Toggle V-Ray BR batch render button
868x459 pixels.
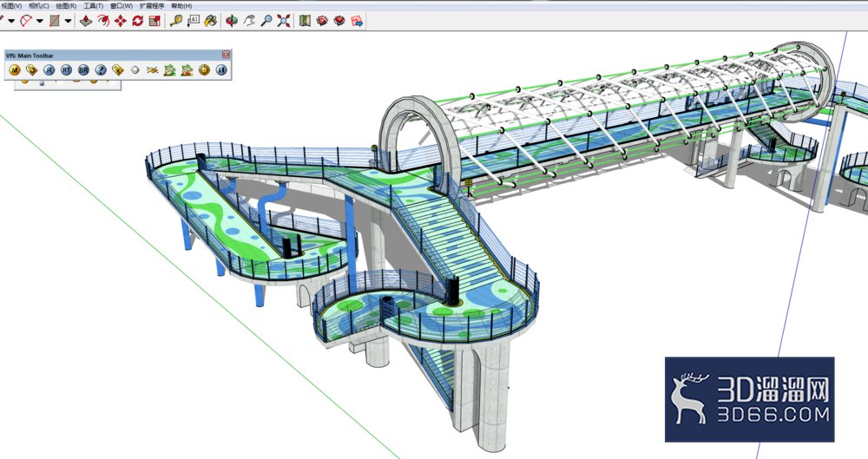[x=83, y=70]
